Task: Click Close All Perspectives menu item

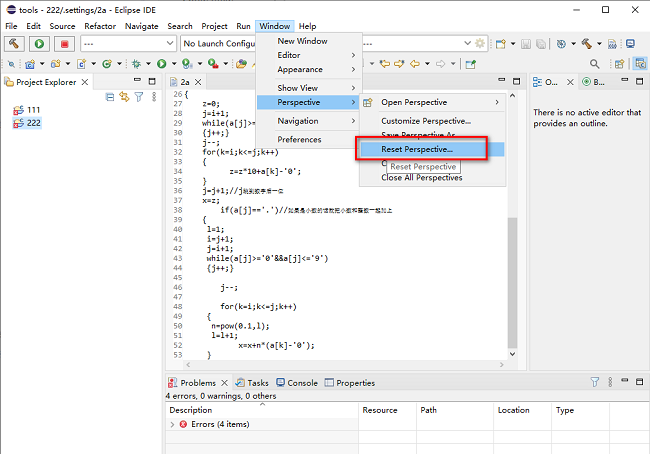Action: click(x=421, y=177)
